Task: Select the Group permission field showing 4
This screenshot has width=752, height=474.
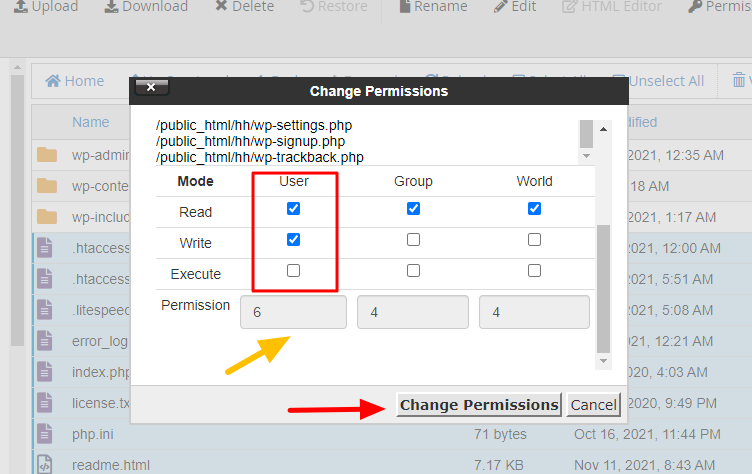Action: (x=412, y=312)
